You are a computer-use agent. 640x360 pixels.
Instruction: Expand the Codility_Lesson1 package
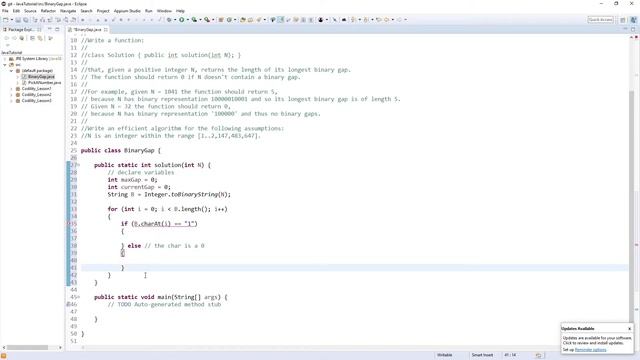coord(11,89)
